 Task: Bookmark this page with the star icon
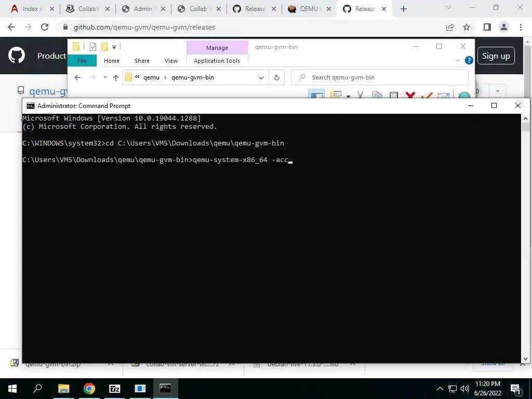pyautogui.click(x=467, y=27)
